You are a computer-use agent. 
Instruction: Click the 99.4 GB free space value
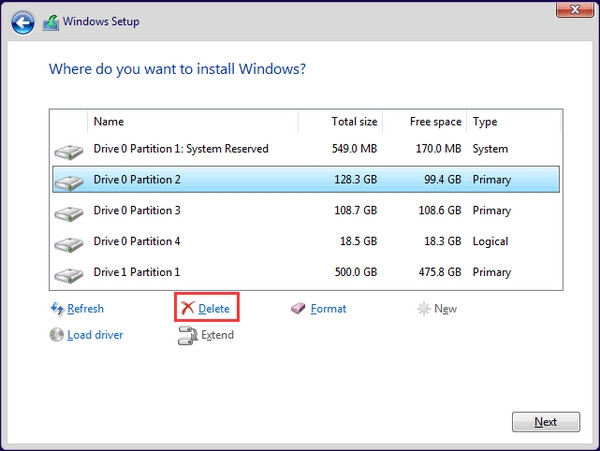[x=443, y=180]
